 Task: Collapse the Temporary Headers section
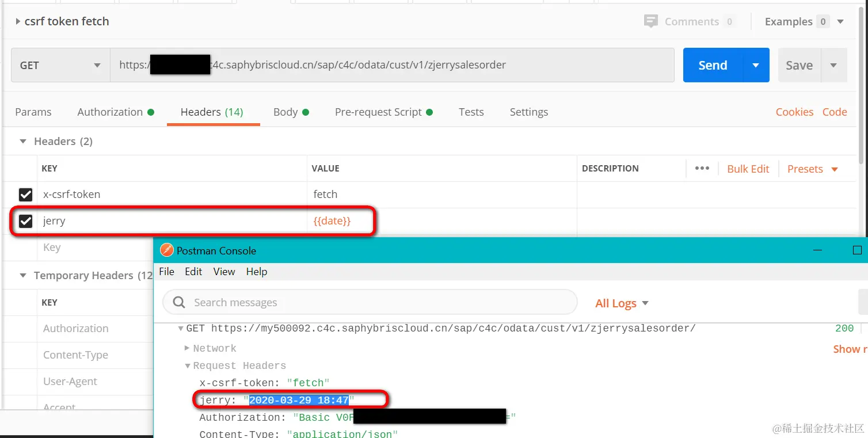click(23, 275)
